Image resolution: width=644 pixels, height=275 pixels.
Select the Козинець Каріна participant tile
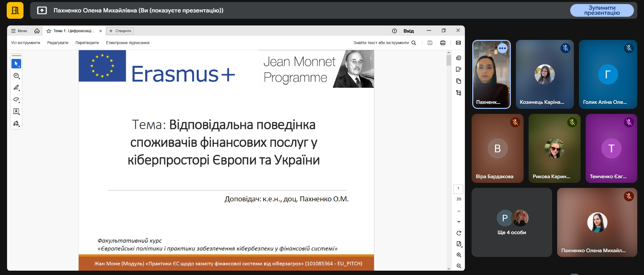click(x=545, y=74)
